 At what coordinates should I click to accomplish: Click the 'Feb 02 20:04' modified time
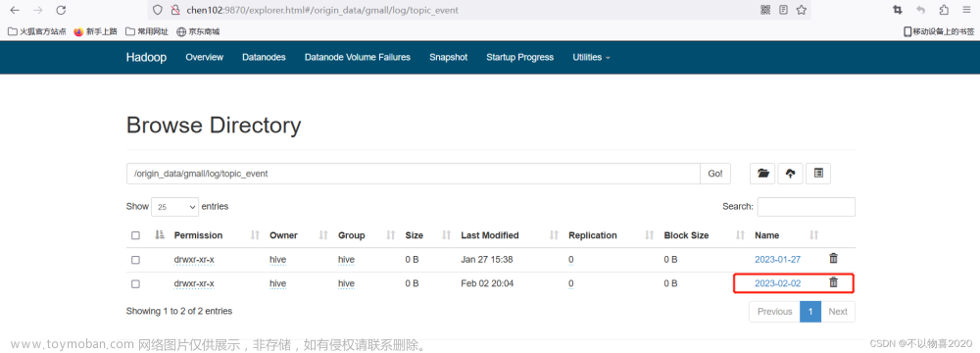487,283
